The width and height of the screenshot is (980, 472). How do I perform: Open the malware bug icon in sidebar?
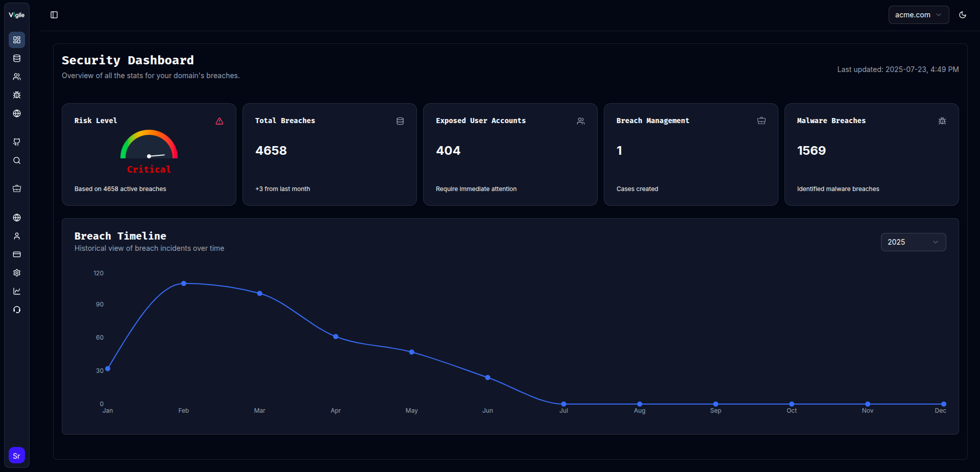[17, 95]
